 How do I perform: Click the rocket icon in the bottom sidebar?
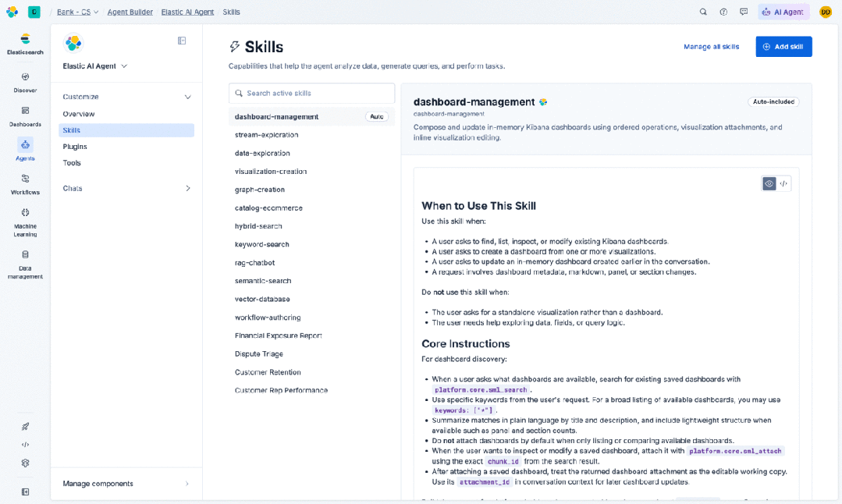[x=25, y=427]
